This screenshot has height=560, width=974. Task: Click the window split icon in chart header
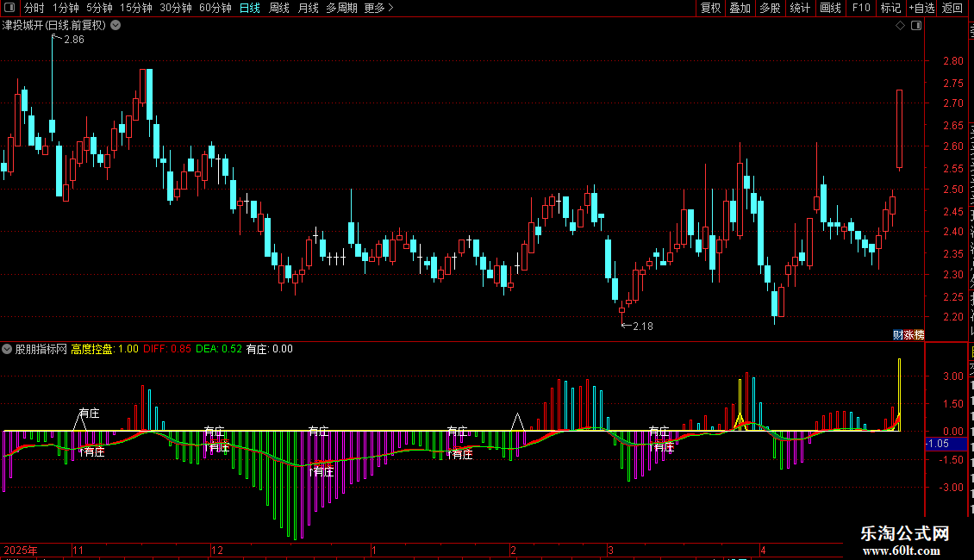click(916, 26)
